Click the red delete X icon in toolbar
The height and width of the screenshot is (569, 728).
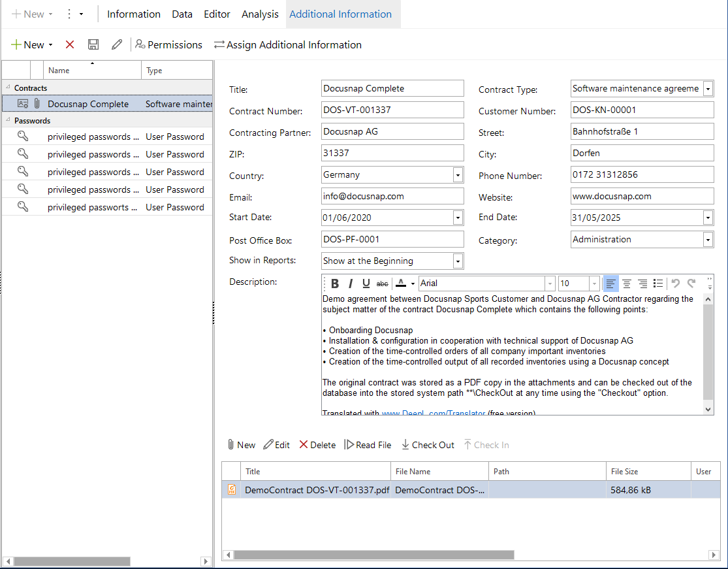[x=70, y=44]
